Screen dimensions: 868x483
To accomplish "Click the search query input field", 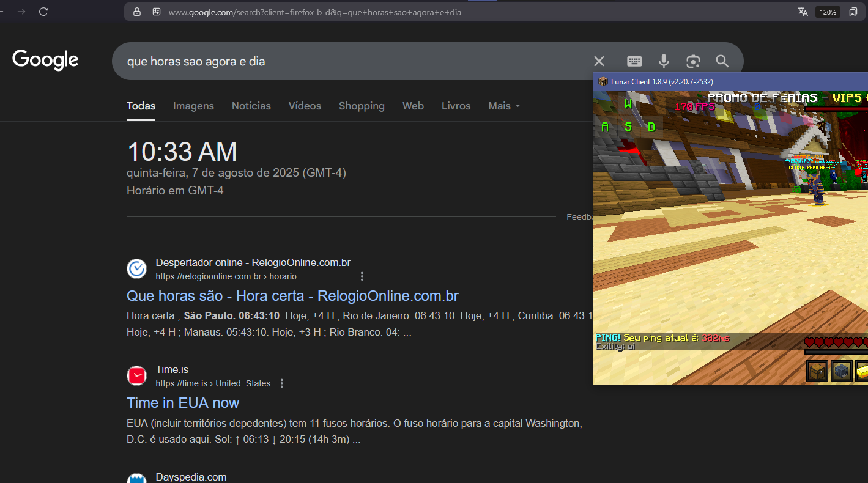I will click(354, 61).
